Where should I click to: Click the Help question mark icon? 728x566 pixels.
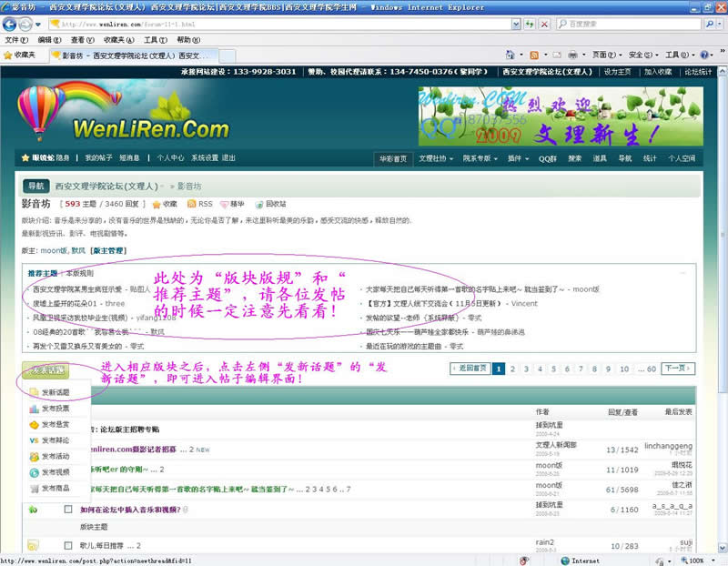(x=704, y=55)
